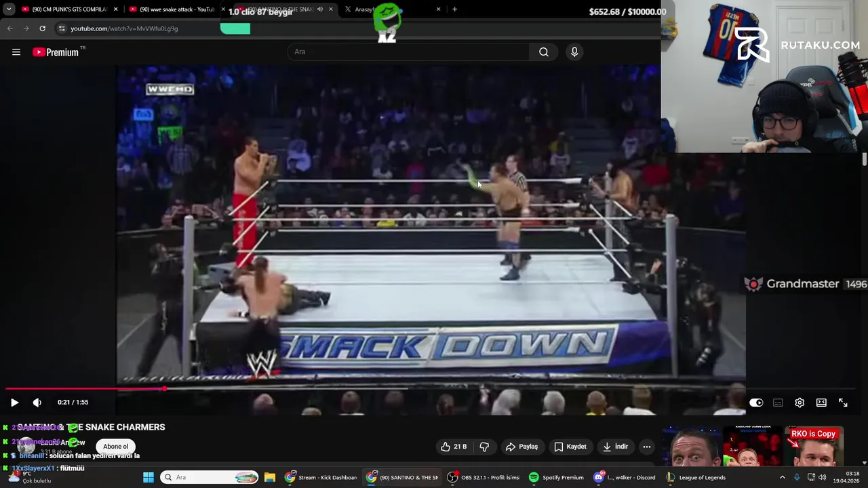Close the X Anasayfa tab
Image resolution: width=868 pixels, height=488 pixels.
click(x=438, y=9)
